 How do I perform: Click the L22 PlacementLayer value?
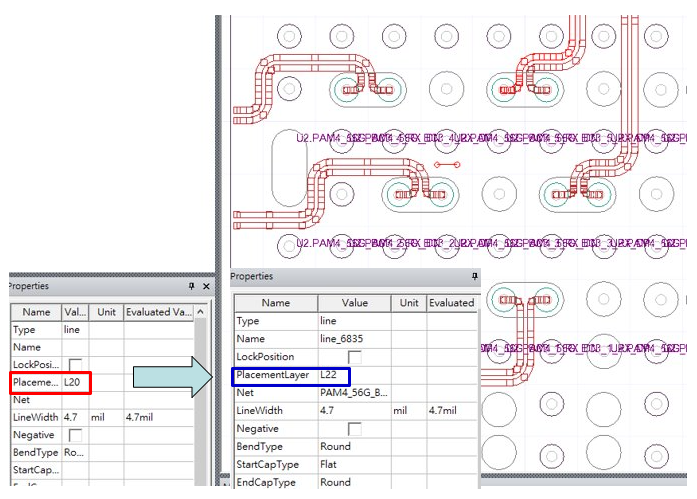point(328,375)
